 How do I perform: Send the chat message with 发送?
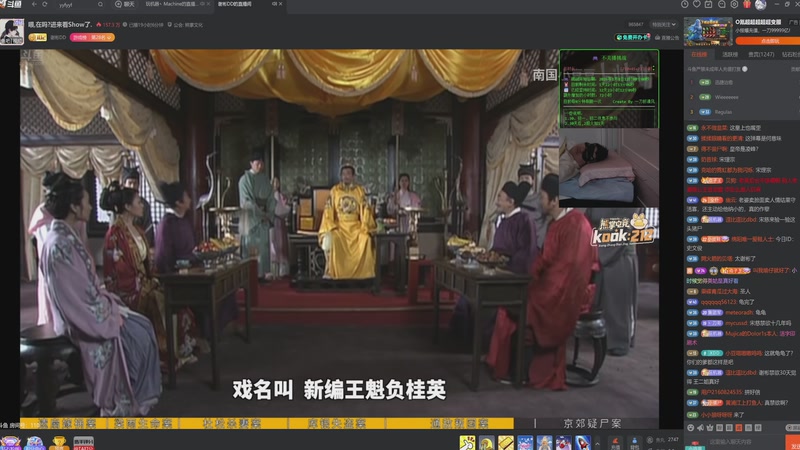coord(793,442)
